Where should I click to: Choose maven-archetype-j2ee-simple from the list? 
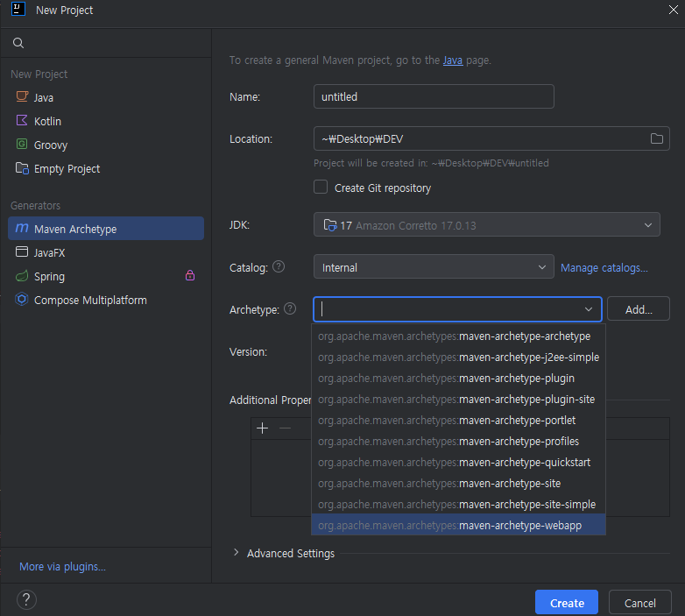click(458, 357)
